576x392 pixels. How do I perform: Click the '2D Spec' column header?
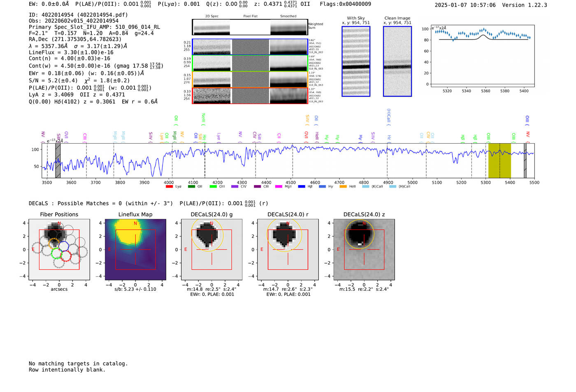212,16
